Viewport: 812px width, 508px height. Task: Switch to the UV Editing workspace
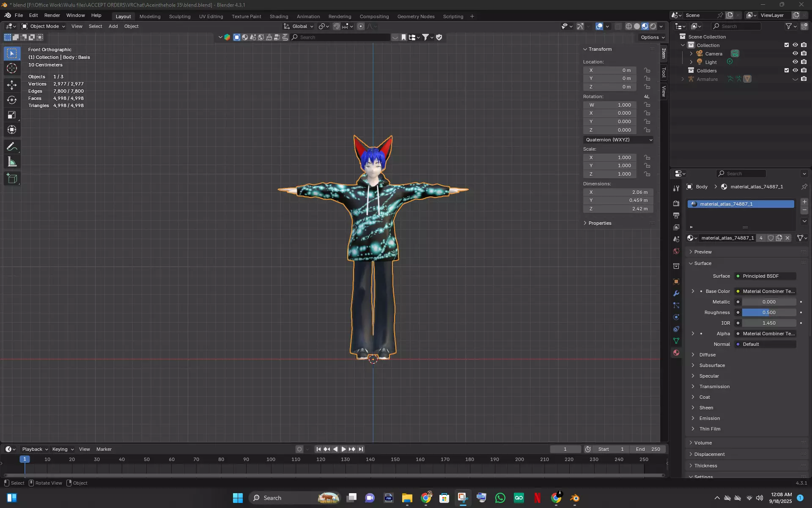[211, 17]
